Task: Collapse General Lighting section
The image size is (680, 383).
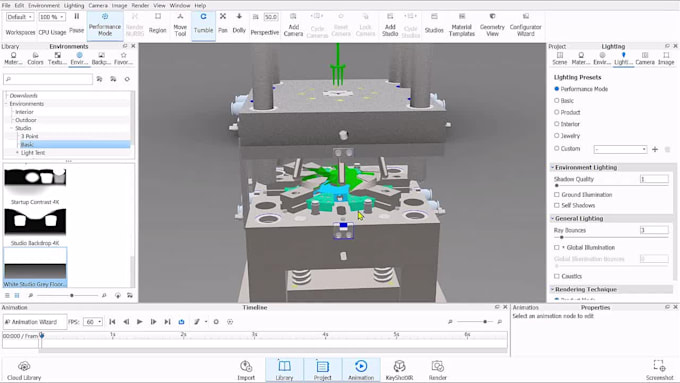Action: [x=552, y=219]
